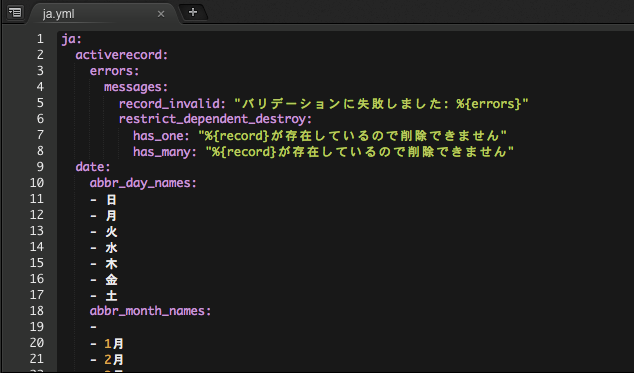Click the "record_invalid:" key
This screenshot has height=373, width=634.
pyautogui.click(x=172, y=104)
